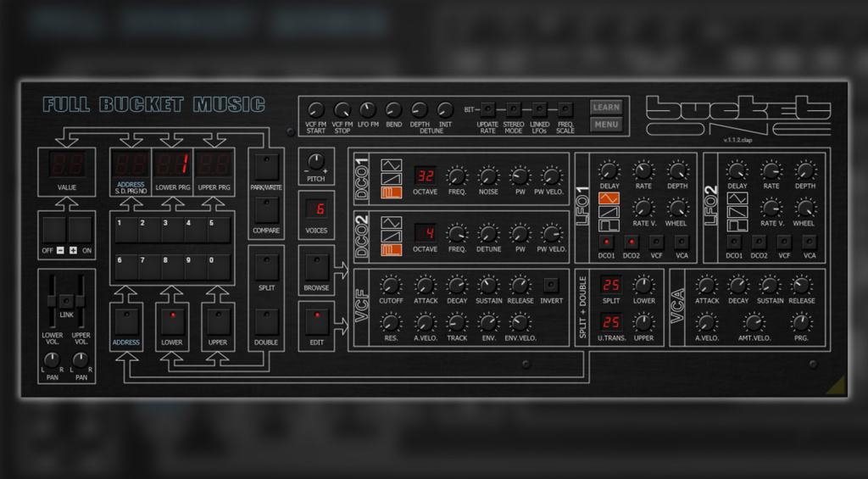The height and width of the screenshot is (479, 868).
Task: Select DCO2 pulse waveform icon
Action: click(392, 250)
